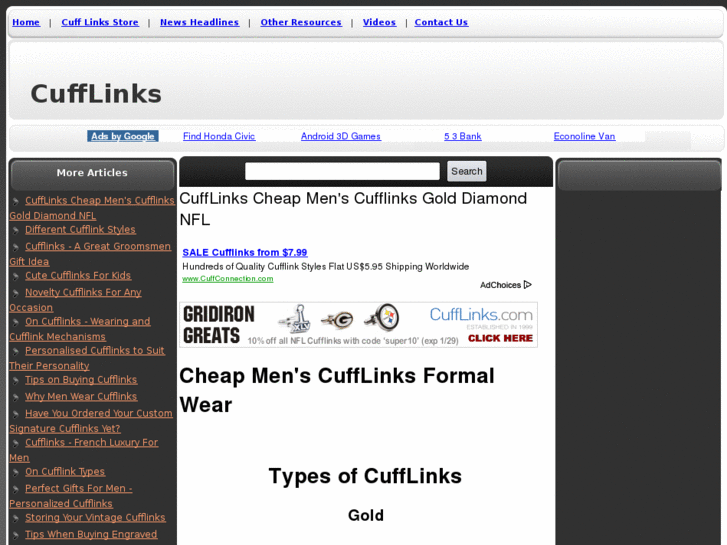
Task: Open the 5 3 Bank ad link
Action: (x=463, y=136)
